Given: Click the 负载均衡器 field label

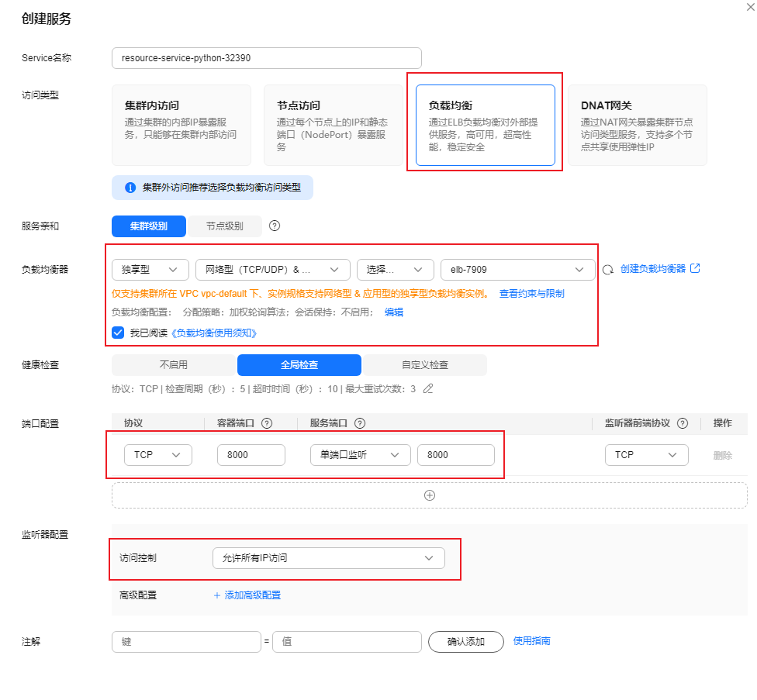Looking at the screenshot, I should [45, 270].
